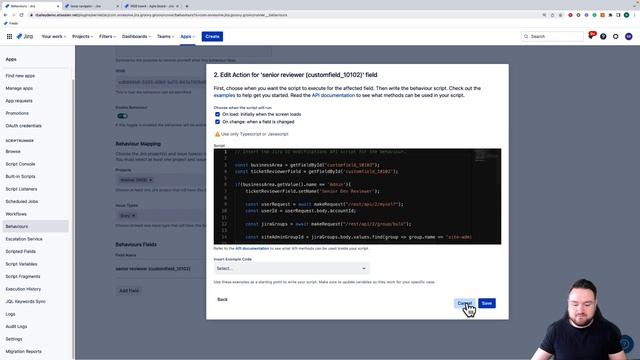Expand the Apps menu

(187, 36)
